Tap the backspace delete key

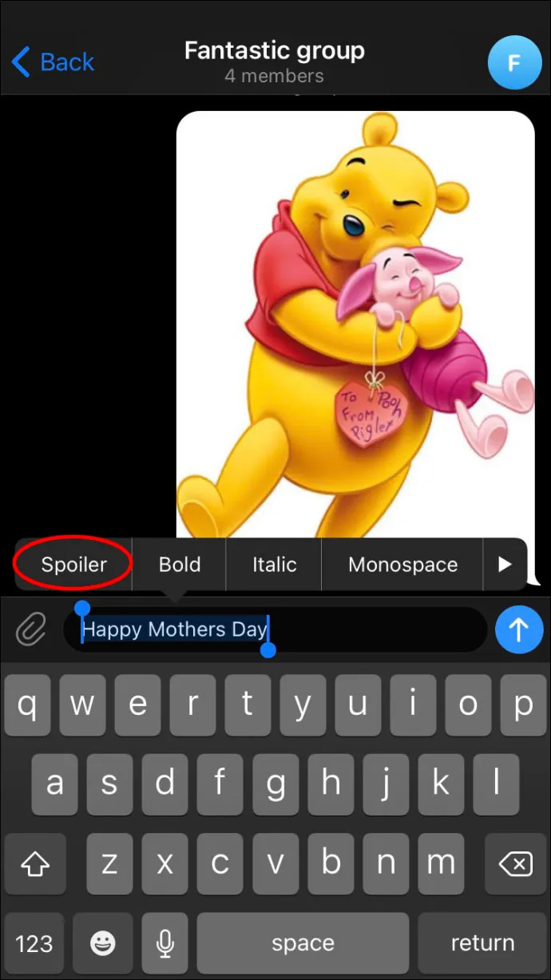click(x=513, y=863)
